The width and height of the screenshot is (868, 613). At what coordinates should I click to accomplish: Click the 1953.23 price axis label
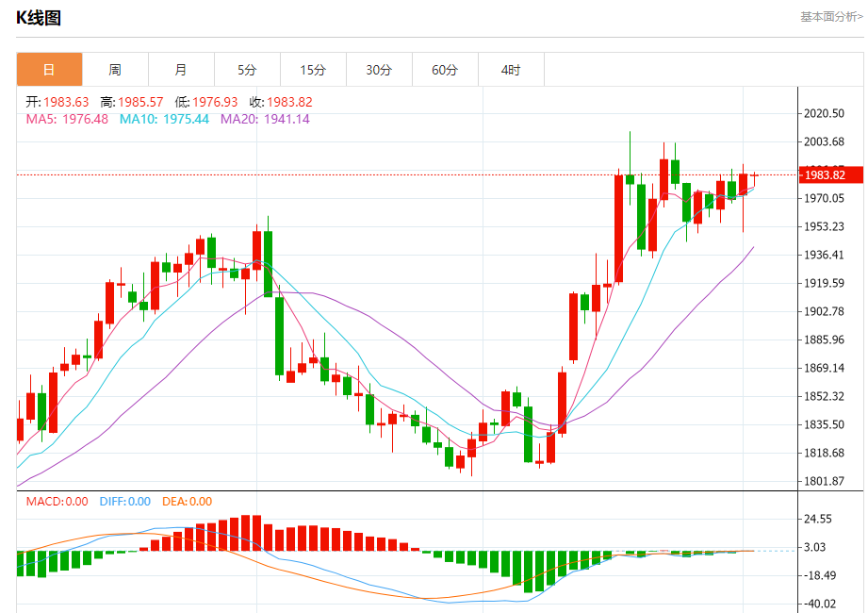coord(825,226)
